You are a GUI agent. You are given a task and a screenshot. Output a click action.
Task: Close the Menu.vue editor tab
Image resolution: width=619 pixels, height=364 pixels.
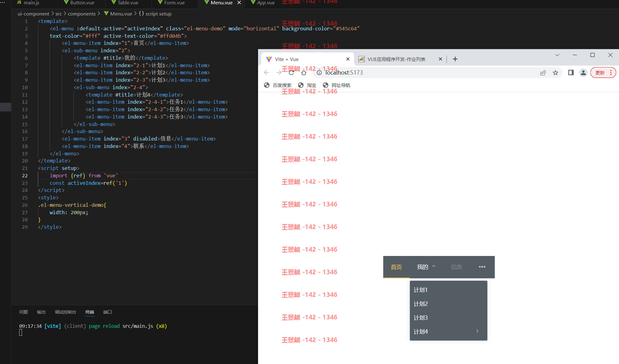[239, 3]
